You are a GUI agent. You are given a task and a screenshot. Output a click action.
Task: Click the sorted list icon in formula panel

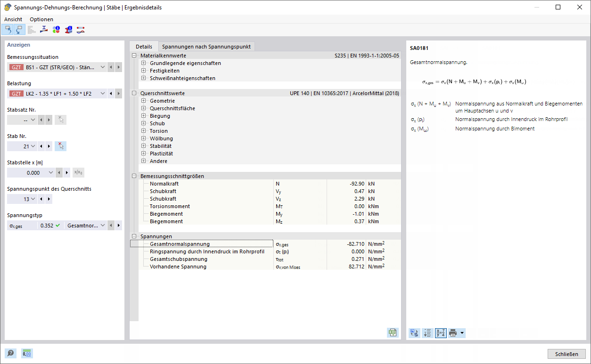click(x=427, y=333)
